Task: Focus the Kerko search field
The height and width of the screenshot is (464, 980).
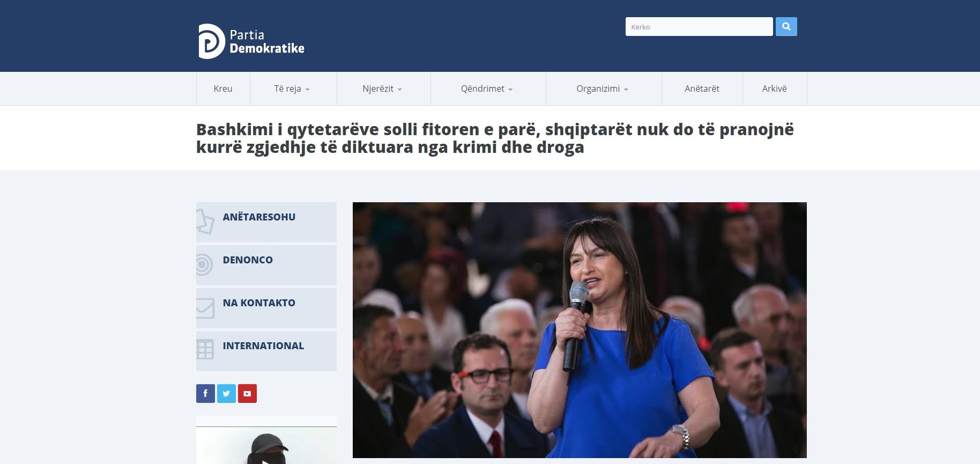Action: [x=699, y=27]
